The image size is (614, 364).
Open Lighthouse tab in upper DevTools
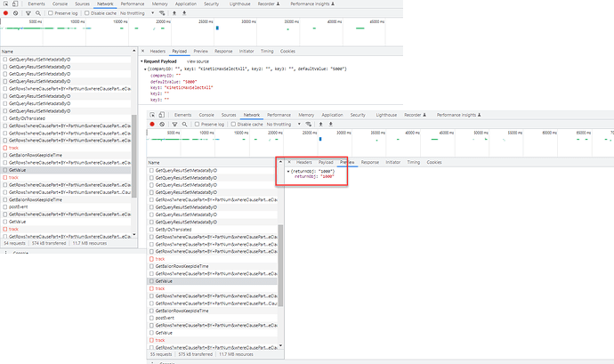[x=240, y=4]
